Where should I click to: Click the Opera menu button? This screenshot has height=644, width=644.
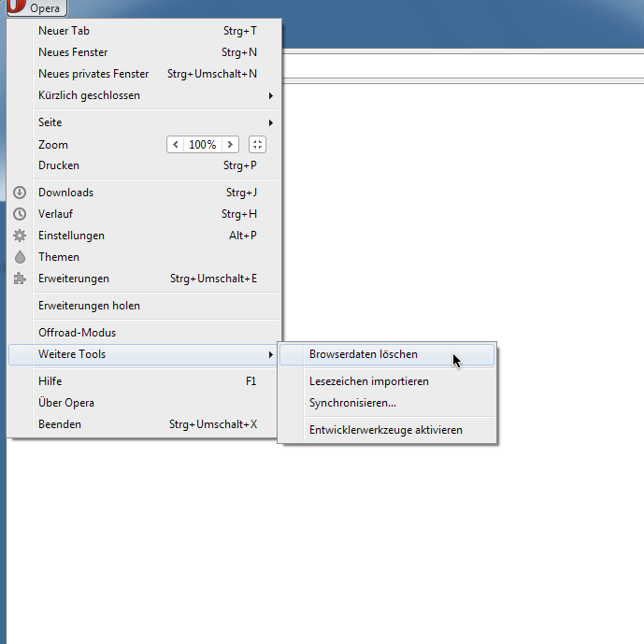click(36, 7)
